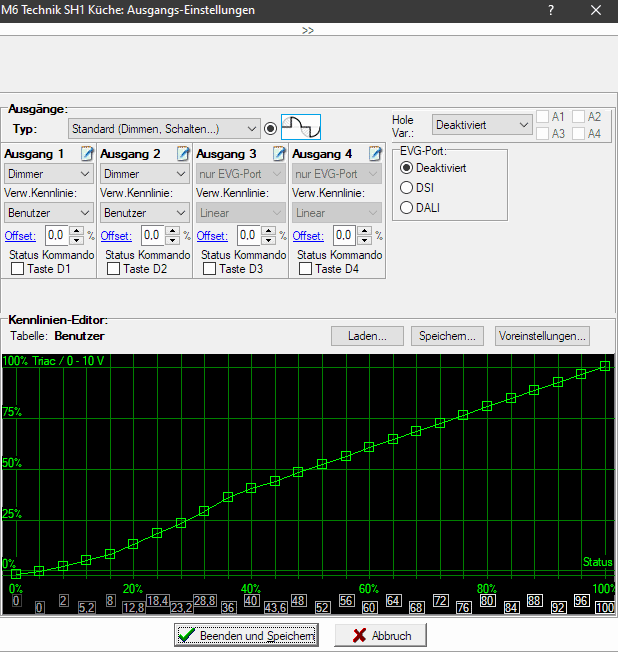This screenshot has height=652, width=618.
Task: Click the edit icon next to Ausgang 4
Action: click(x=375, y=154)
